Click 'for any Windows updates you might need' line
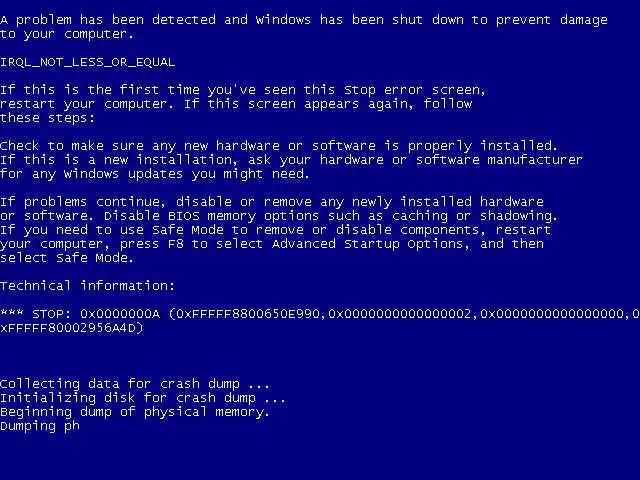This screenshot has height=480, width=640. click(x=155, y=174)
